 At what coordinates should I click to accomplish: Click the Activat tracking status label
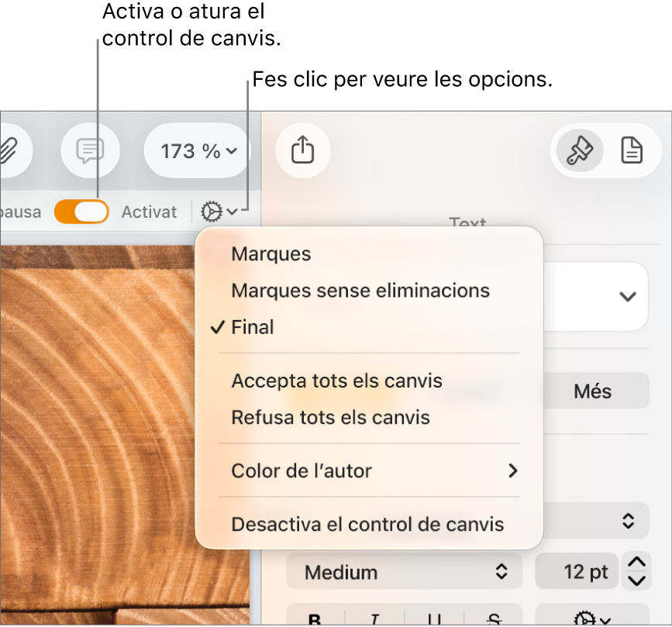point(149,212)
